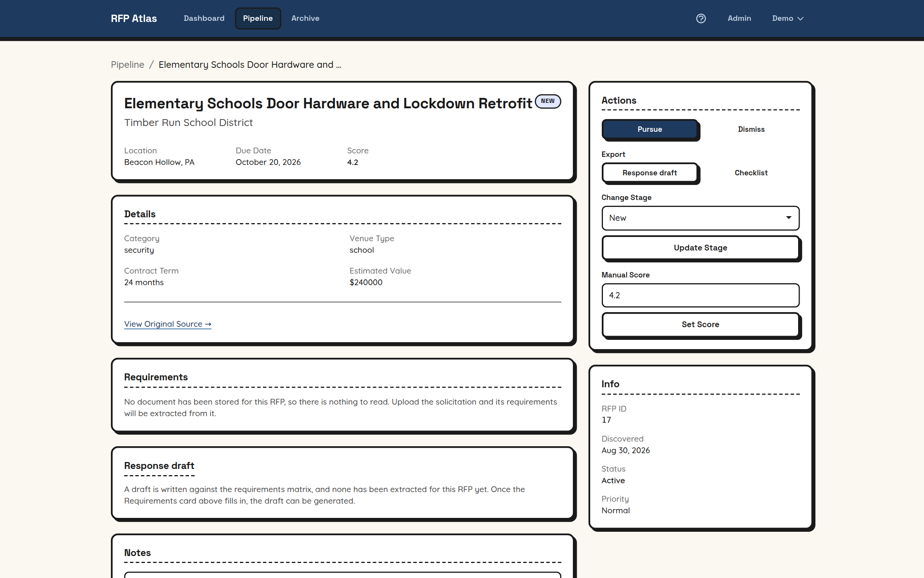Image resolution: width=924 pixels, height=578 pixels.
Task: Open the help question-mark icon
Action: 701,18
